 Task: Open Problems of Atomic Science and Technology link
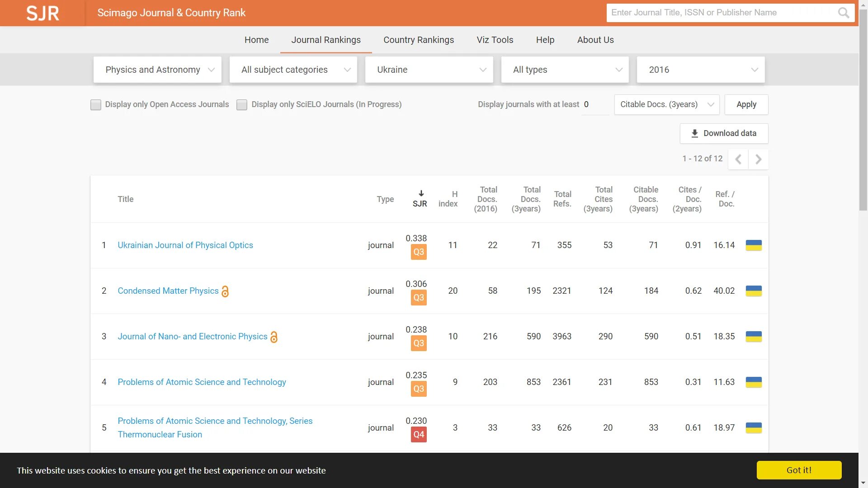202,382
